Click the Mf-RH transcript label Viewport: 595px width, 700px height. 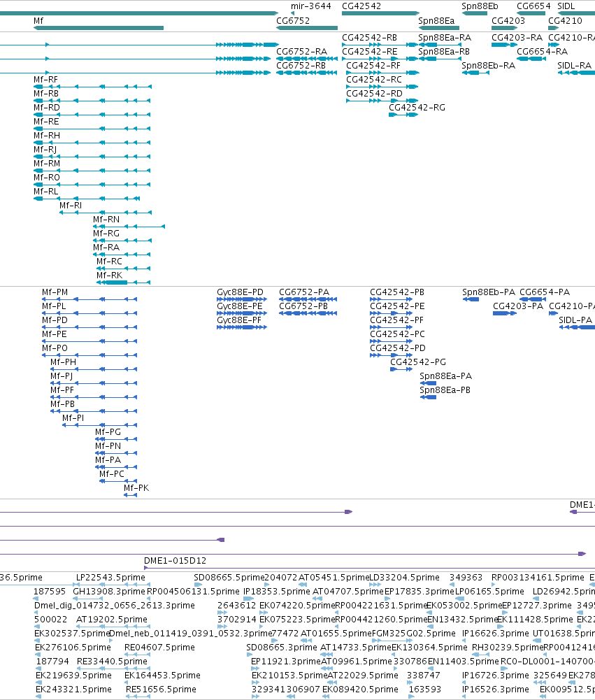point(46,135)
